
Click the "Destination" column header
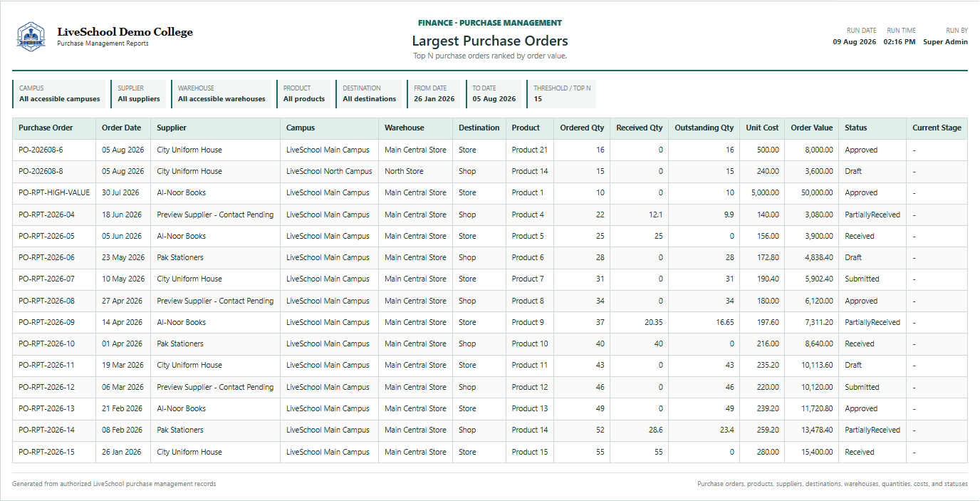coord(479,128)
